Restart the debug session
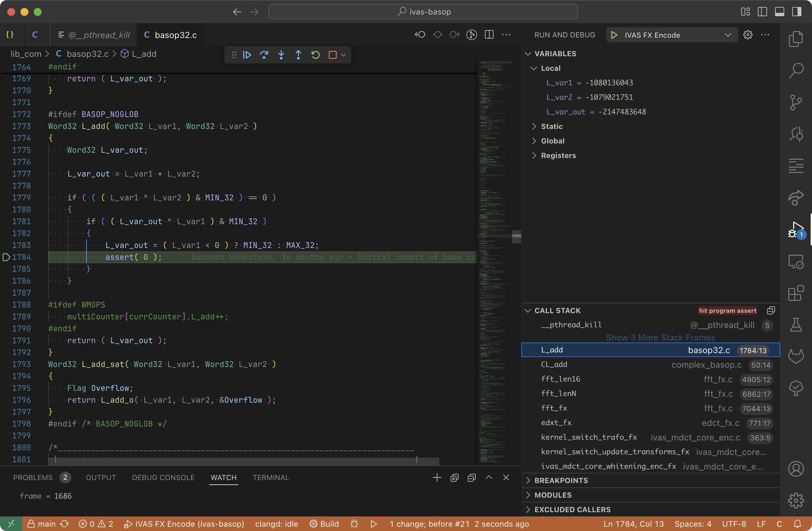The width and height of the screenshot is (812, 531). pyautogui.click(x=315, y=55)
